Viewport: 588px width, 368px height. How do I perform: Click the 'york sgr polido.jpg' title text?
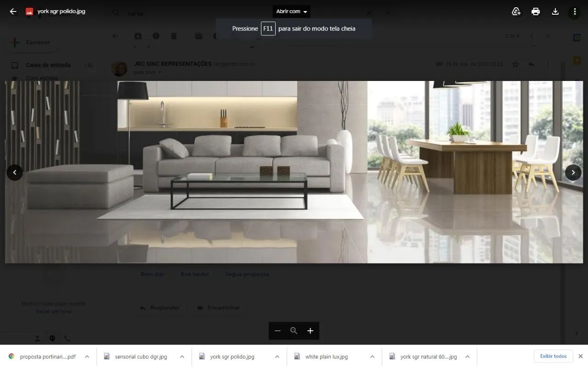(x=62, y=11)
